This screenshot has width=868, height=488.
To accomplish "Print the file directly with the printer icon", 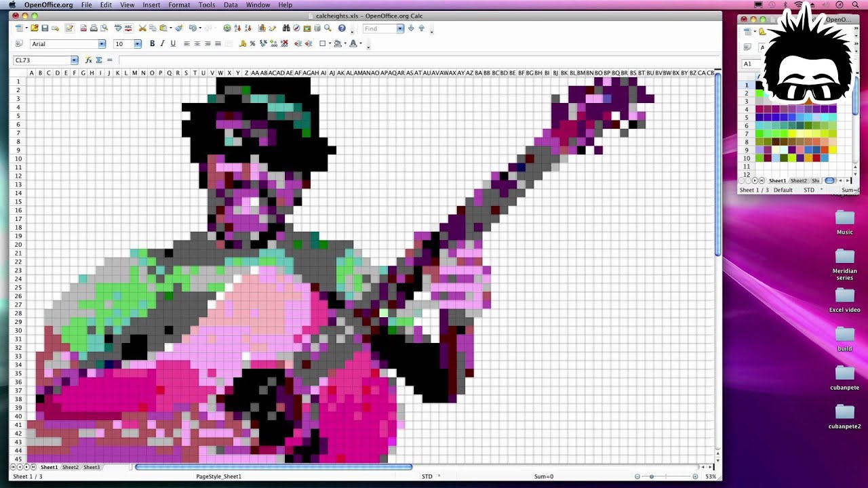I will 94,28.
